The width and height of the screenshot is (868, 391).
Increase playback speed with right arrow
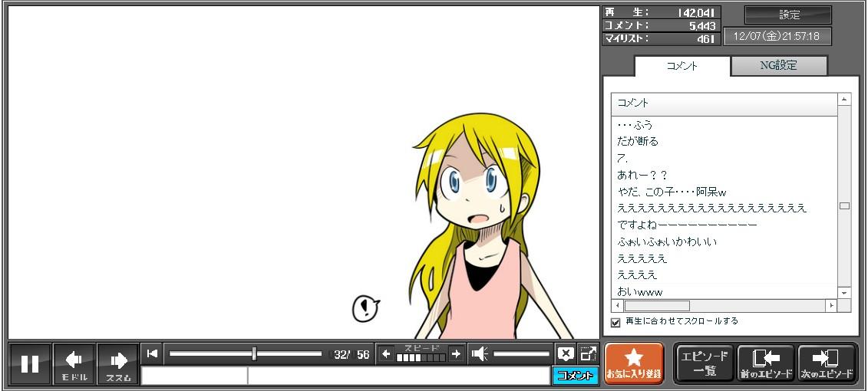pos(456,353)
